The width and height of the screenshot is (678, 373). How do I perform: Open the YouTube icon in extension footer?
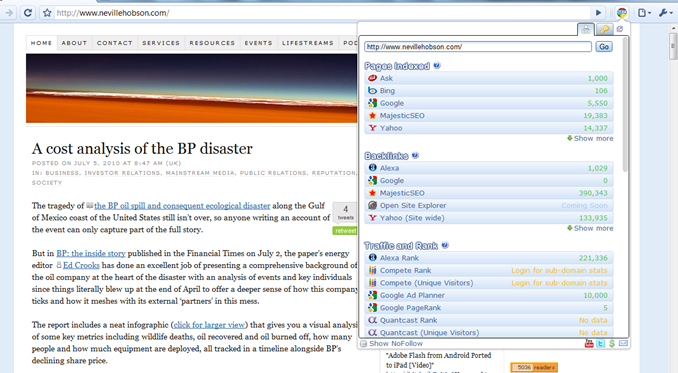pyautogui.click(x=588, y=344)
